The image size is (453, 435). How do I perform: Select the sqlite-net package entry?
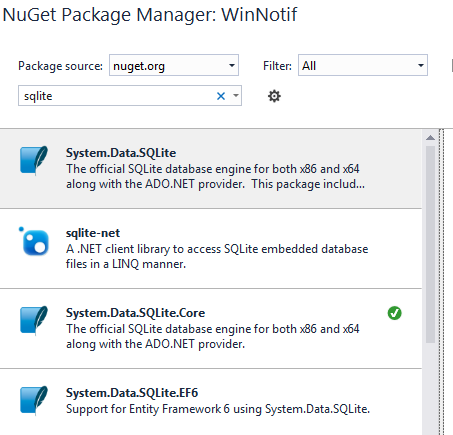211,249
